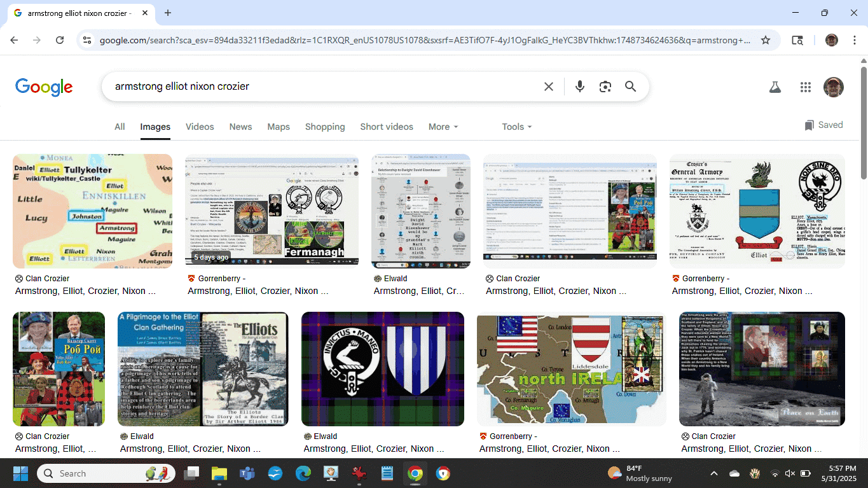Open the clock showing 5:57 PM
This screenshot has width=868, height=488.
839,473
